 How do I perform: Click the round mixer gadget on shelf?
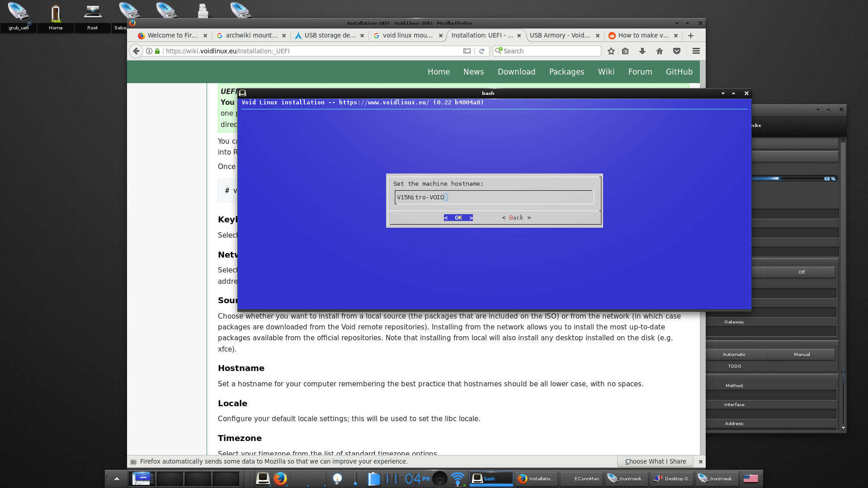[440, 479]
